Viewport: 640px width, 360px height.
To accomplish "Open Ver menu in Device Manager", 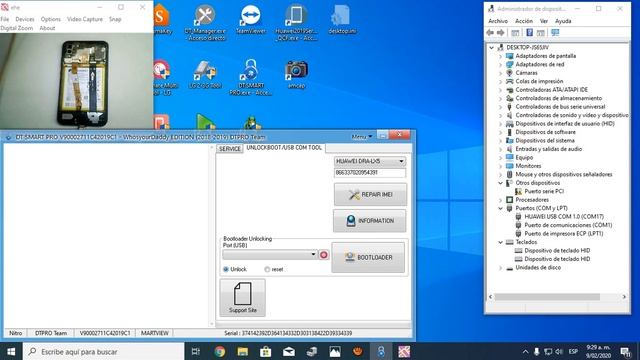I will tap(544, 21).
